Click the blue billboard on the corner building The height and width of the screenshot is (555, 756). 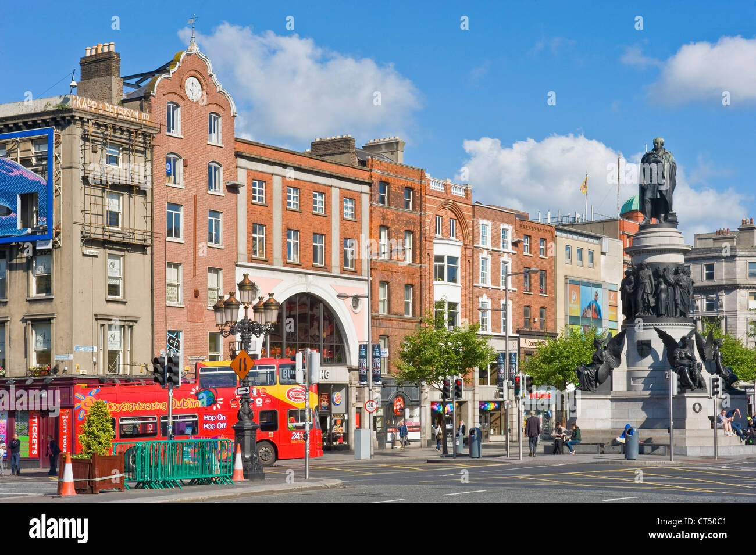pos(26,185)
